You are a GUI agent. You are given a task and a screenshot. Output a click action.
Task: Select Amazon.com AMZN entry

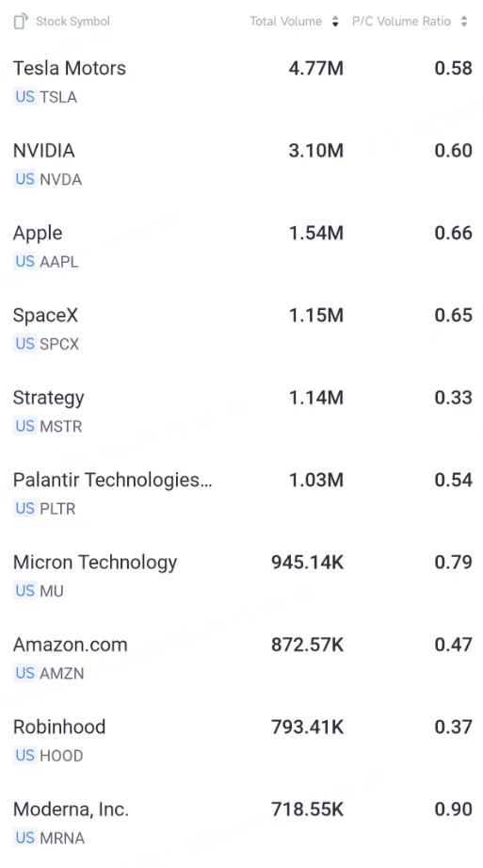pyautogui.click(x=242, y=658)
